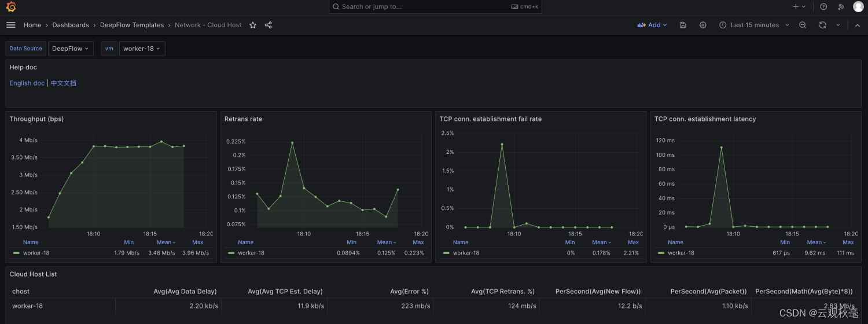Click Network - Cloud Host breadcrumb

tap(208, 25)
